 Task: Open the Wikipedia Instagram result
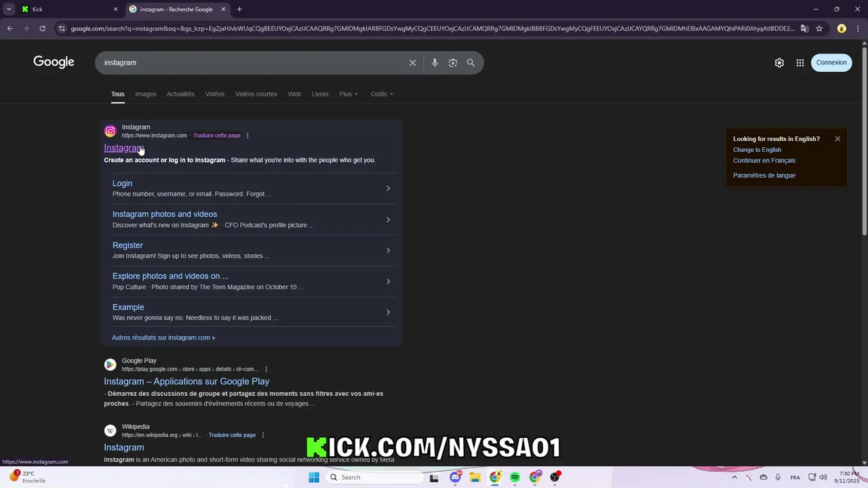(x=124, y=447)
